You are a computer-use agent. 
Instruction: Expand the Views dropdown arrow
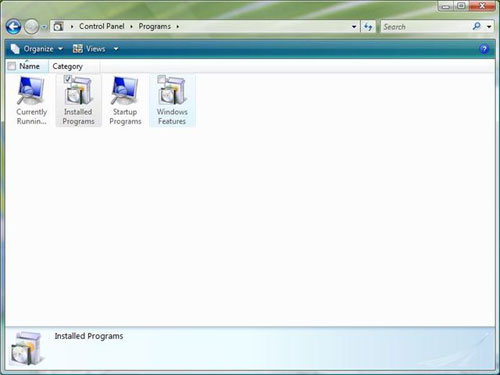click(116, 49)
